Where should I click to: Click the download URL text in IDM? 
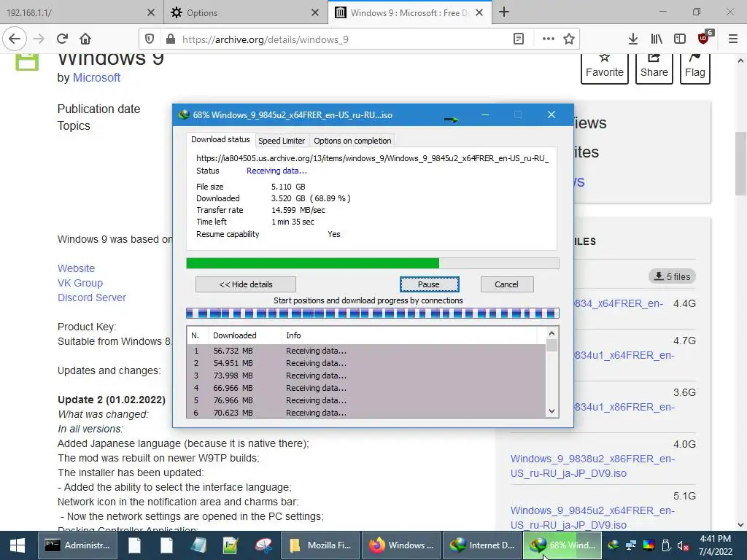click(372, 158)
